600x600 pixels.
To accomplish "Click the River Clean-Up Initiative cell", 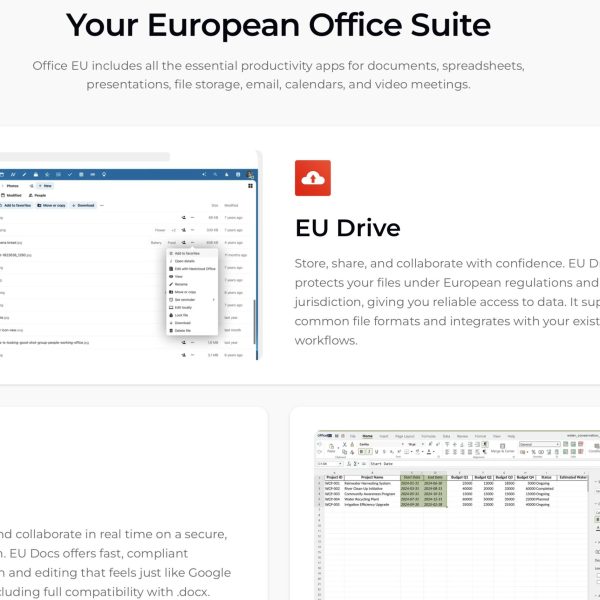I will 372,489.
